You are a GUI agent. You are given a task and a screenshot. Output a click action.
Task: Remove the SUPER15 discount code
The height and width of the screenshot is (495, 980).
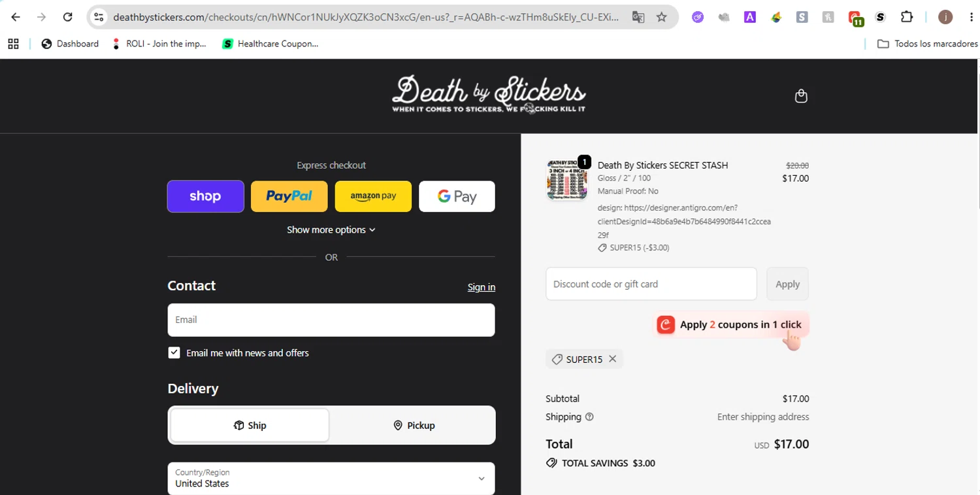[612, 359]
